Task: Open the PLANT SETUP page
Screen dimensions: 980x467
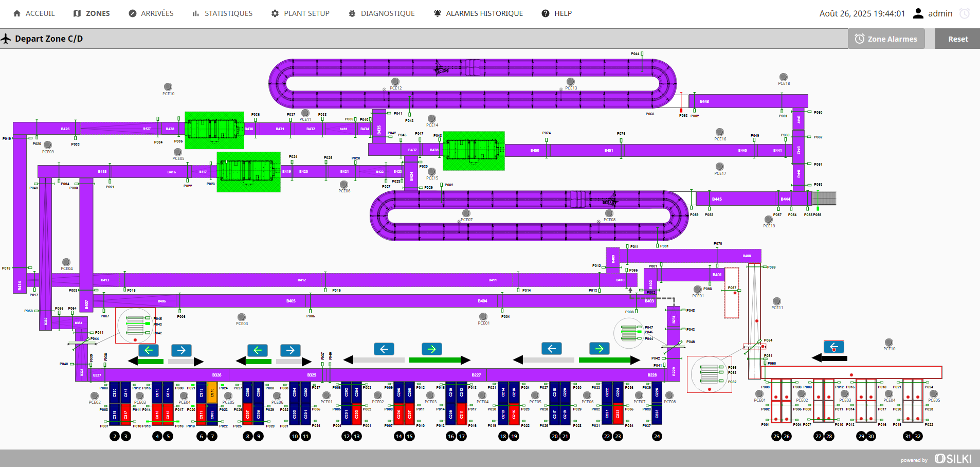Action: pos(300,13)
